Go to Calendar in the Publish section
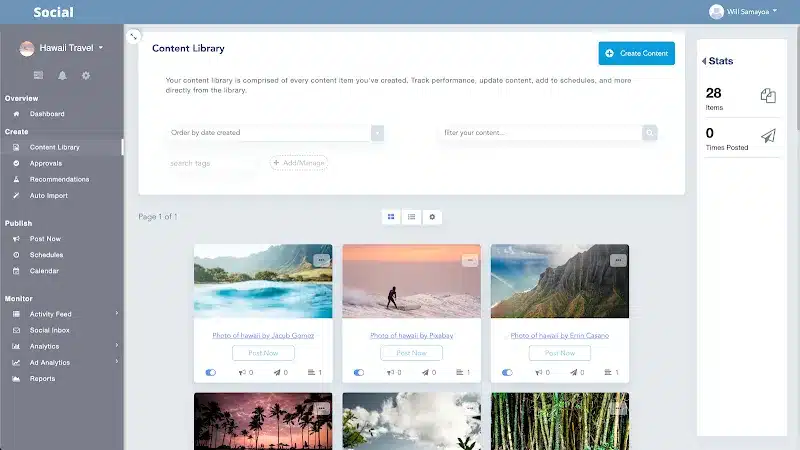 (x=44, y=271)
